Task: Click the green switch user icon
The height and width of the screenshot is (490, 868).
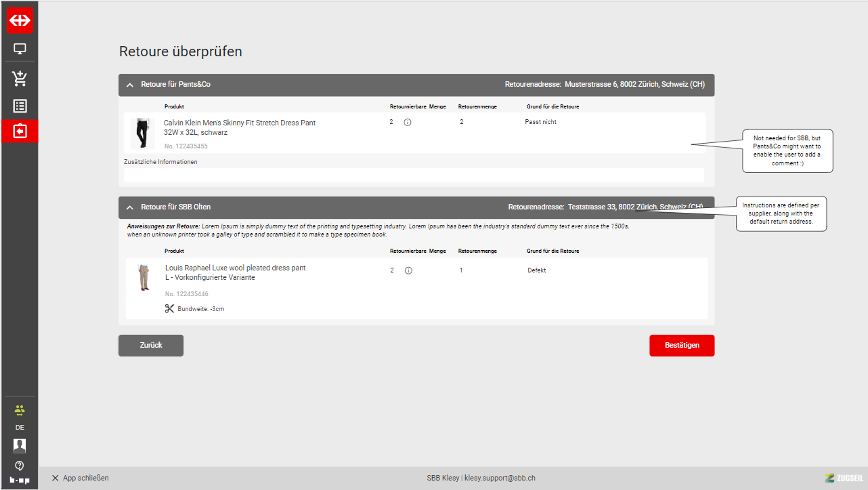Action: click(20, 410)
